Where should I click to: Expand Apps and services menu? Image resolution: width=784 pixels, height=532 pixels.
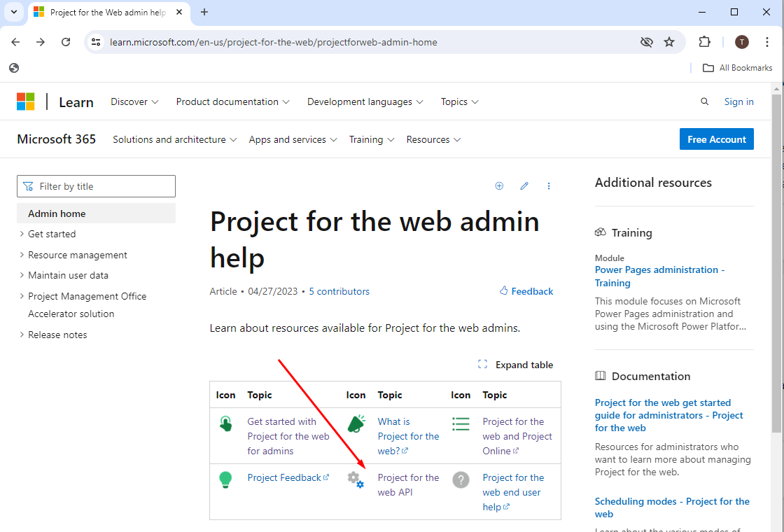(x=293, y=139)
